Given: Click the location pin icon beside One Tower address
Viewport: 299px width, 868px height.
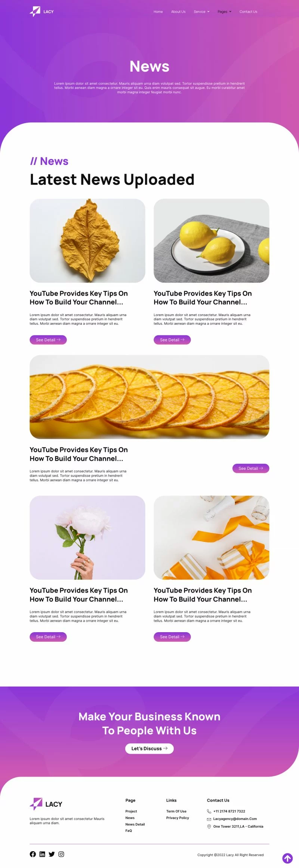Looking at the screenshot, I should tap(209, 826).
